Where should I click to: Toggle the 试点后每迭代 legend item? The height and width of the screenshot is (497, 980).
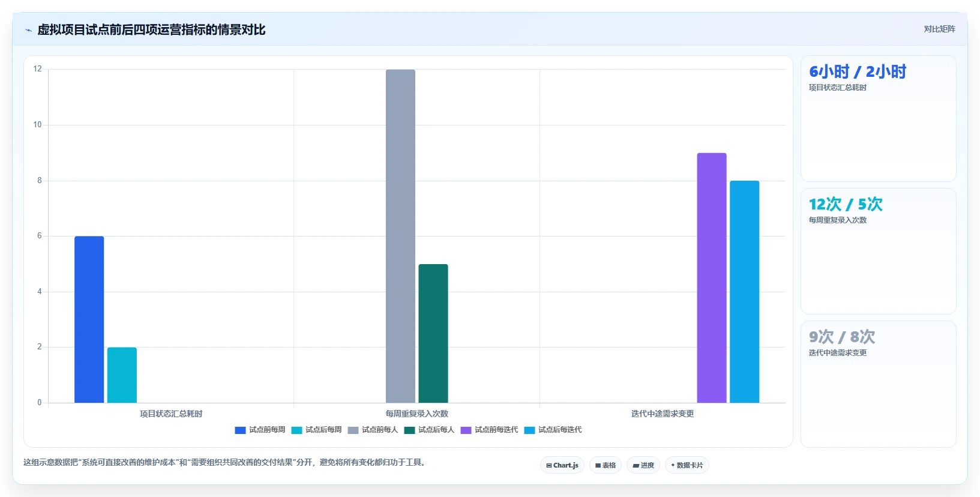[553, 430]
